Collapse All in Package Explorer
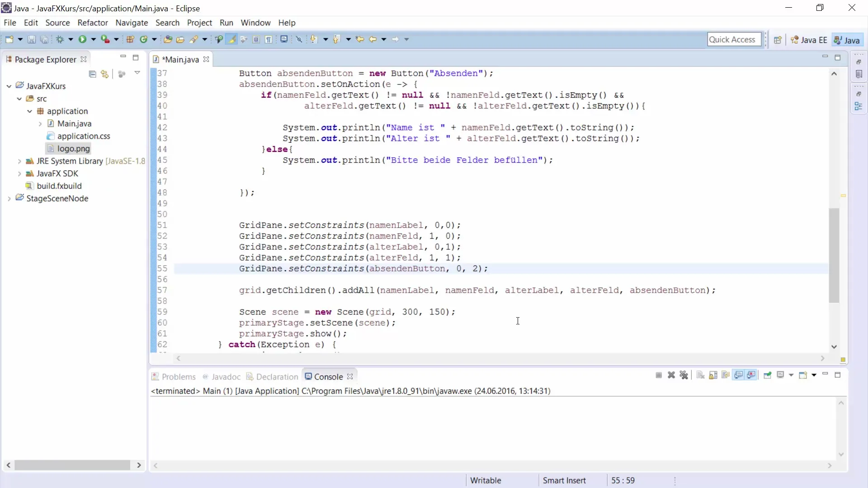868x488 pixels. tap(93, 74)
